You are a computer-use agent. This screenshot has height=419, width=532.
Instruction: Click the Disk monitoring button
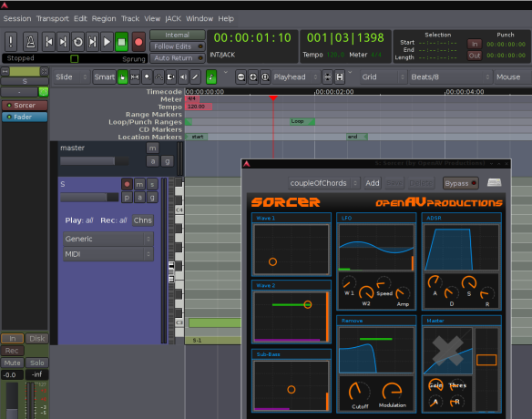pos(37,339)
